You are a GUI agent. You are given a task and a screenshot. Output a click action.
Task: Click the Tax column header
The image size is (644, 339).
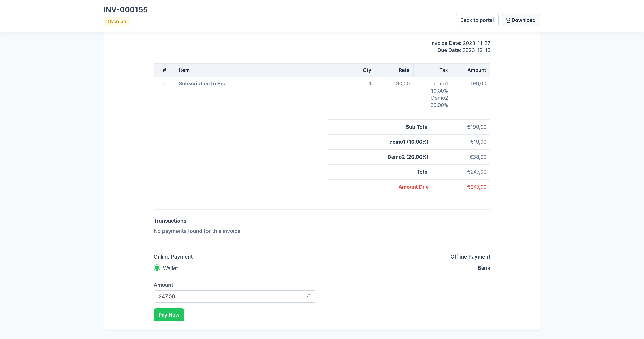(443, 70)
